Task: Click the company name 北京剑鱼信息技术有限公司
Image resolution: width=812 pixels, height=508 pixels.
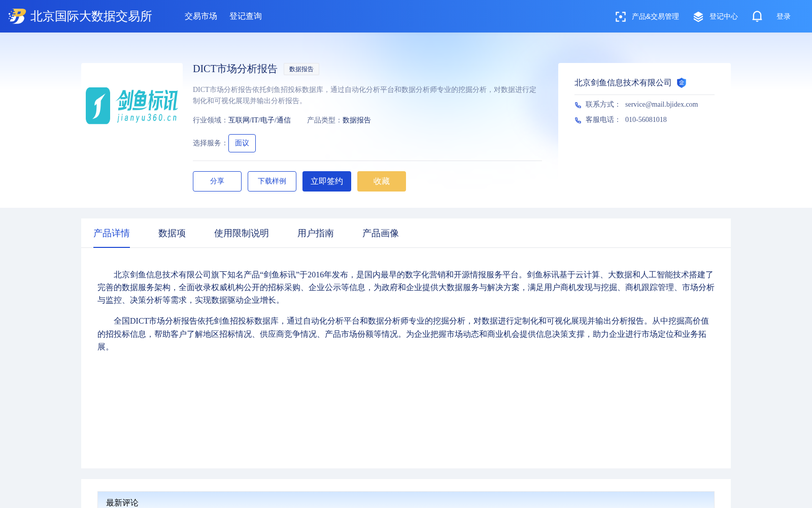Action: [x=623, y=83]
